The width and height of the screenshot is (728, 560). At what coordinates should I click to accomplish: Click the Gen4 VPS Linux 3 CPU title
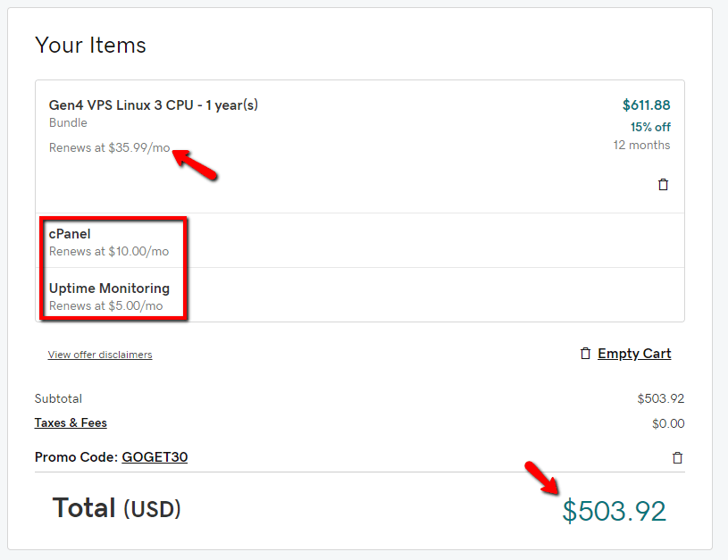pyautogui.click(x=154, y=105)
